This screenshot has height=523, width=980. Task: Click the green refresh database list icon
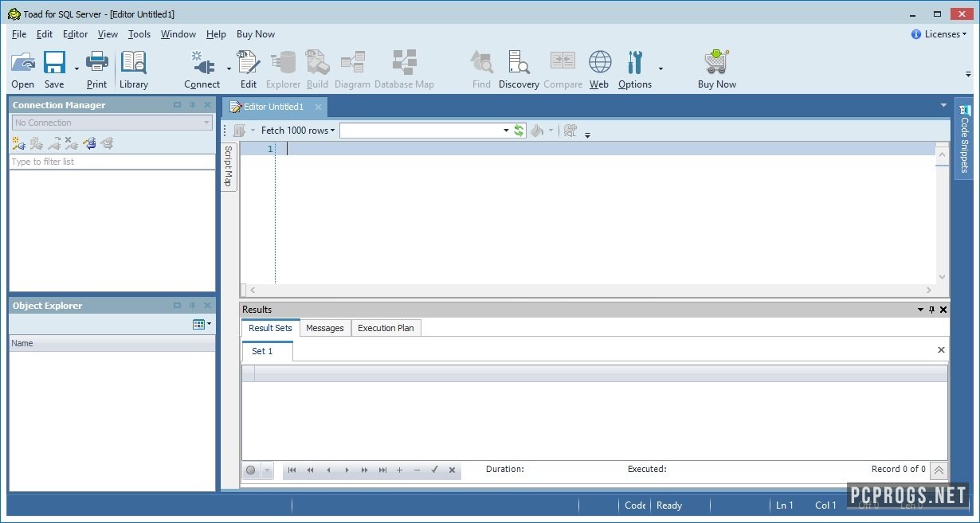tap(519, 131)
